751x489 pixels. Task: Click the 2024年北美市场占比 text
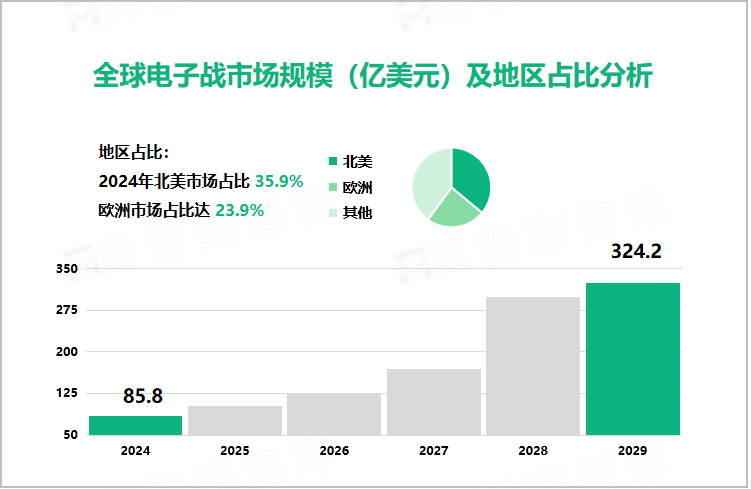tap(174, 182)
